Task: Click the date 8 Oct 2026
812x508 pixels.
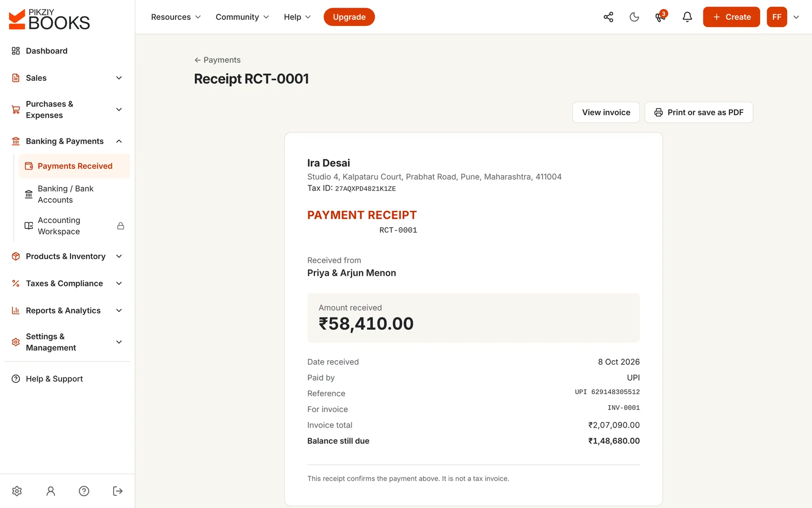Action: coord(619,362)
